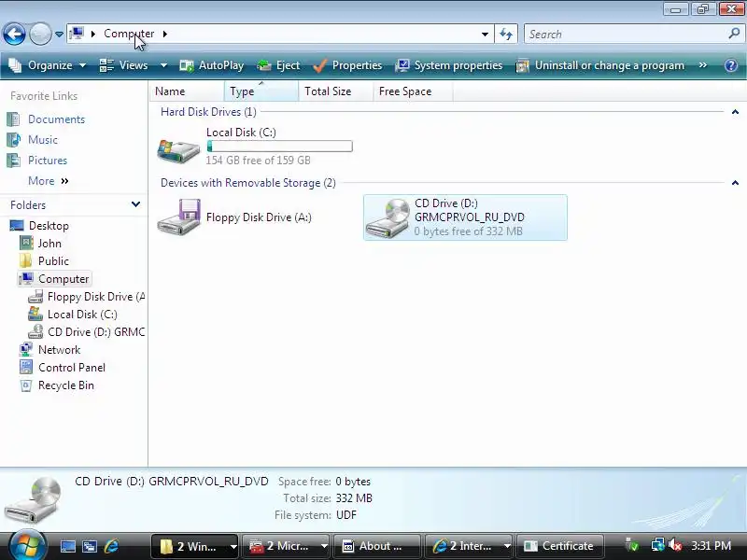
Task: Click the 3:31 PM clock
Action: (711, 545)
